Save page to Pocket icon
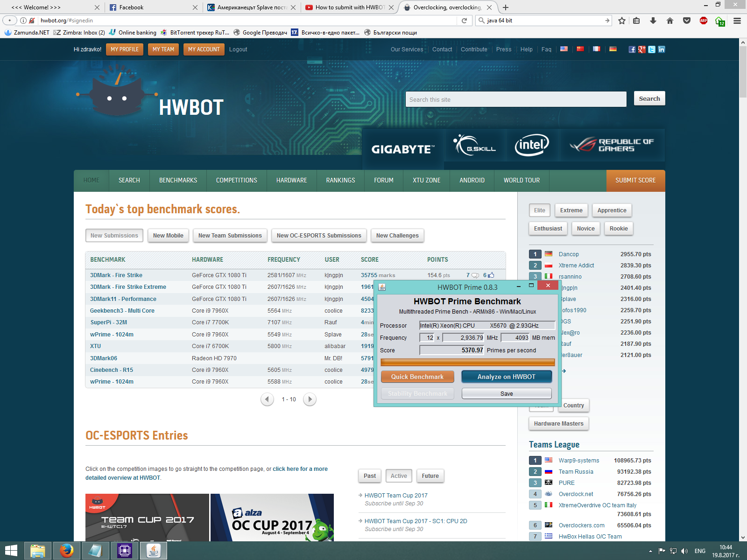The width and height of the screenshot is (747, 560). click(687, 21)
